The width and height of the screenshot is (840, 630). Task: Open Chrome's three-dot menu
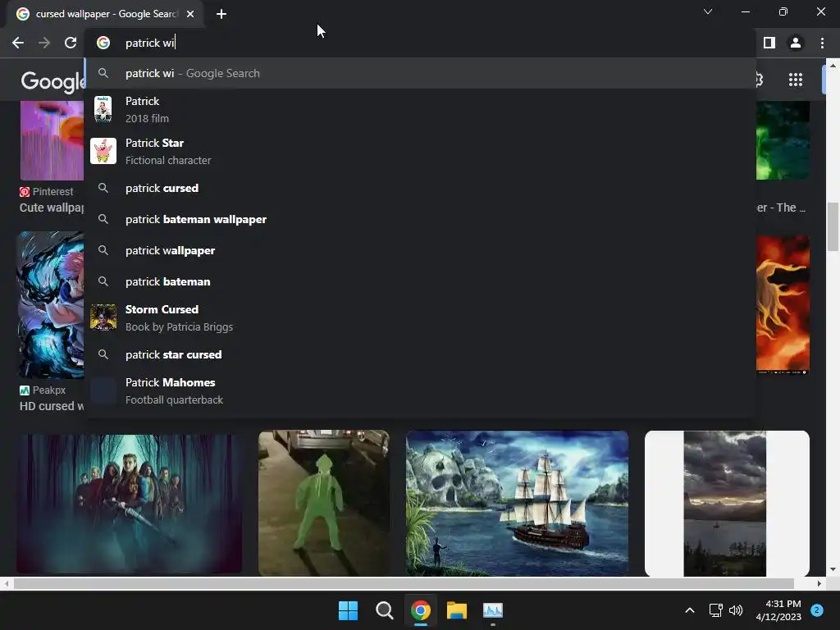(x=822, y=43)
